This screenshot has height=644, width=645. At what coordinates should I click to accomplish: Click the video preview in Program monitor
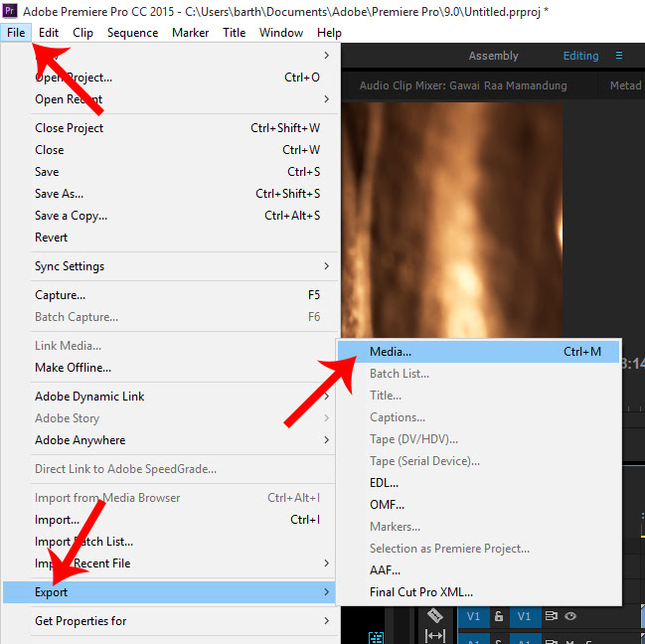[451, 220]
